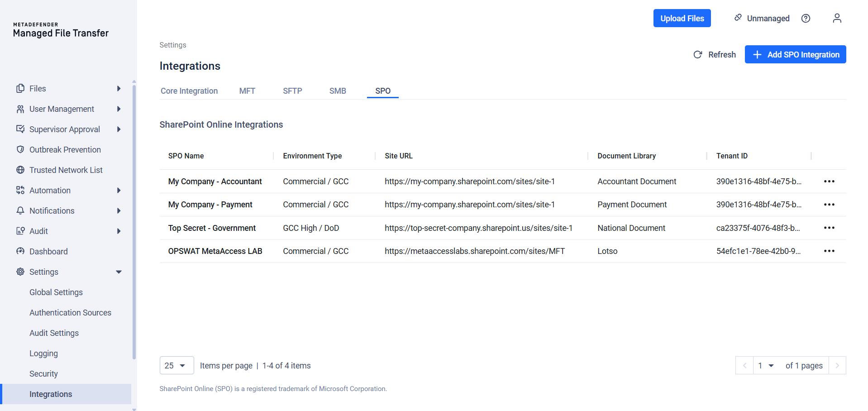The height and width of the screenshot is (411, 868).
Task: Open the help question mark icon
Action: pos(806,18)
